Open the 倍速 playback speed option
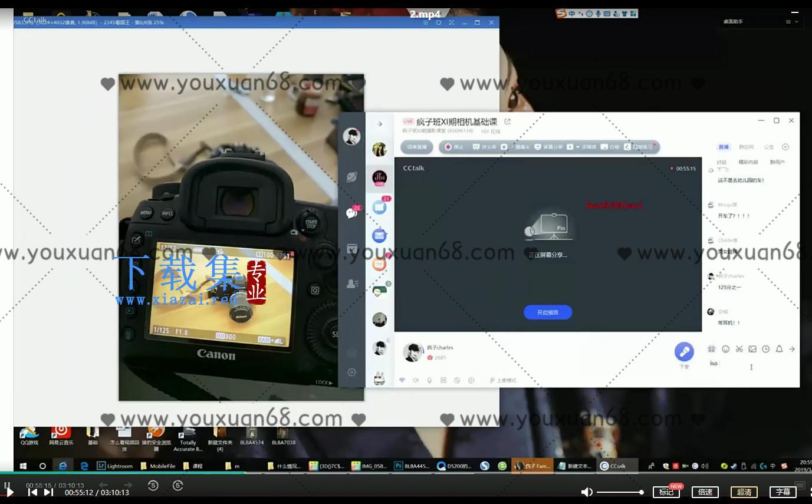The image size is (812, 504). coord(705,492)
